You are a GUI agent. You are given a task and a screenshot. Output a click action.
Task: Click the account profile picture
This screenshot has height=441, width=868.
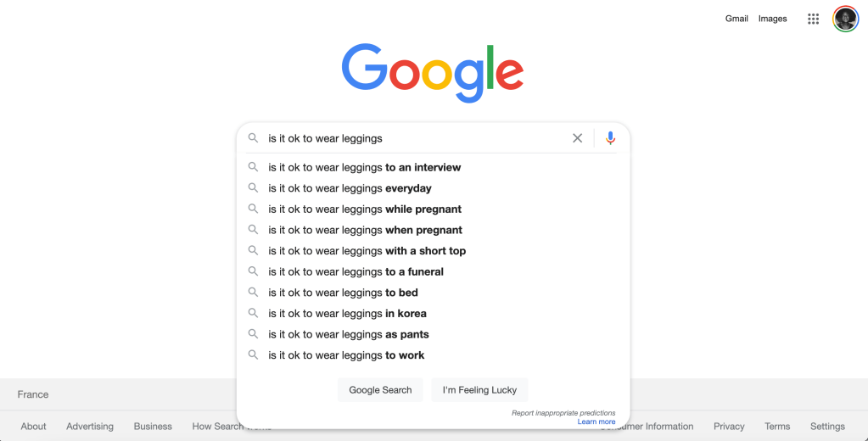[845, 19]
